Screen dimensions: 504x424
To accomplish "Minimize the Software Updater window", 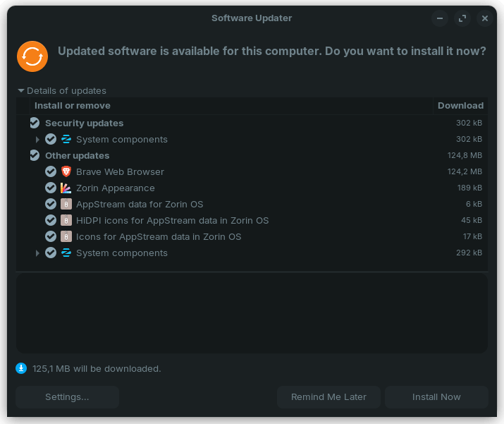I will pos(440,18).
